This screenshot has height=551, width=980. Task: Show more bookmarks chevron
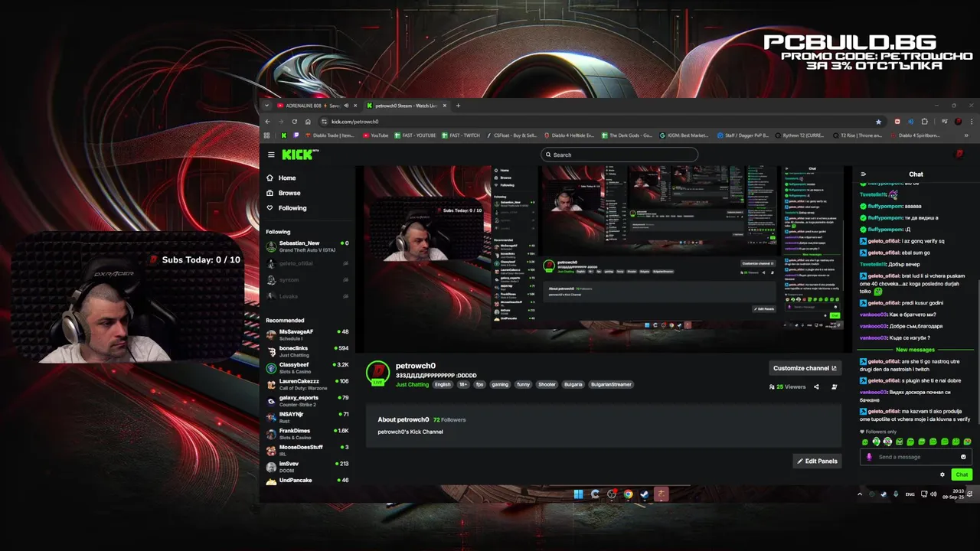click(966, 135)
